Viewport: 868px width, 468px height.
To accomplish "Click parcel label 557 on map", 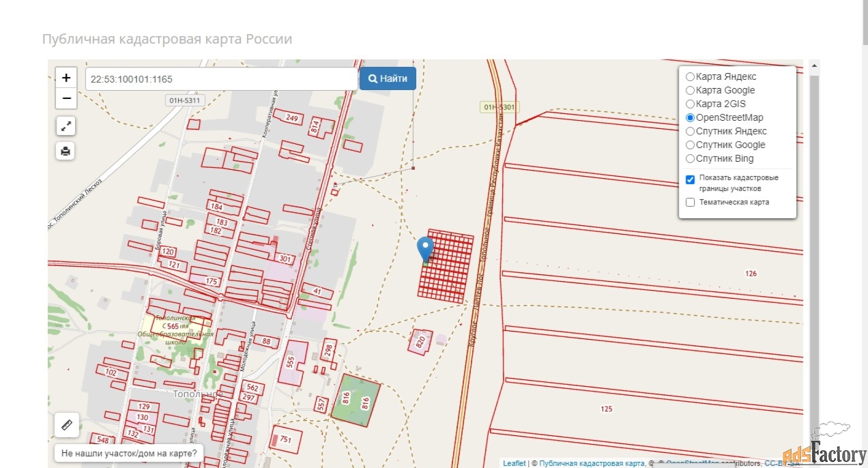I will [321, 404].
